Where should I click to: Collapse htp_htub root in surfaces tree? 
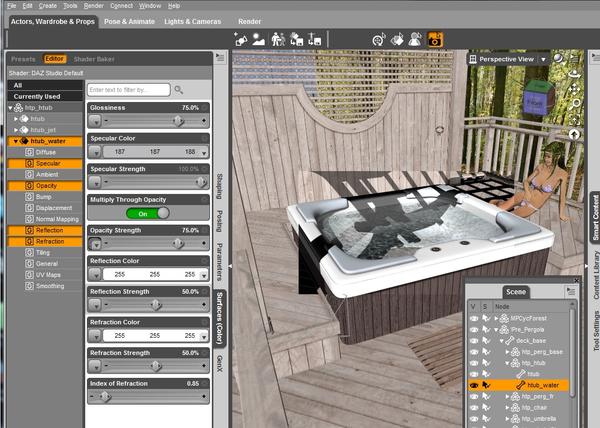10,108
